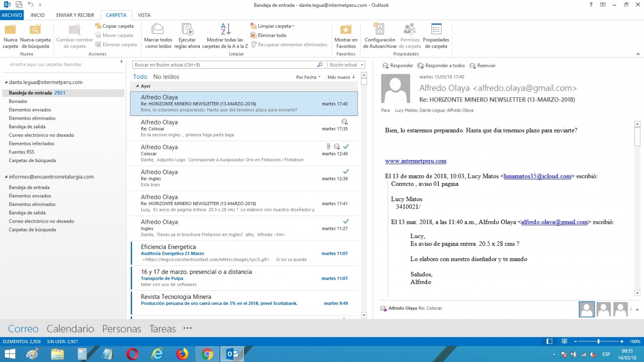Go to Tareas
The width and height of the screenshot is (644, 362).
tap(162, 329)
